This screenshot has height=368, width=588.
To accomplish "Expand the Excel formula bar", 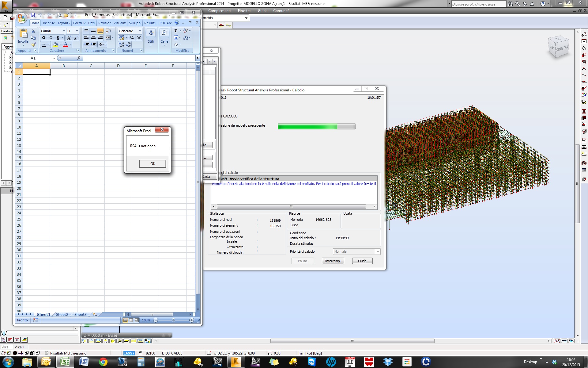I will 198,58.
